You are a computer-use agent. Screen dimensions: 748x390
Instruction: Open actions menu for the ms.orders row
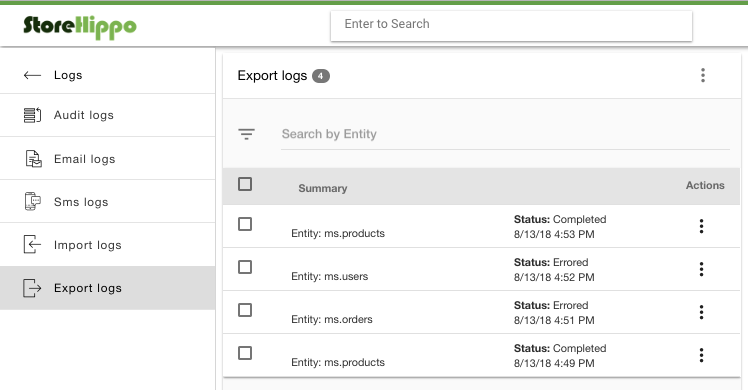[x=701, y=312]
